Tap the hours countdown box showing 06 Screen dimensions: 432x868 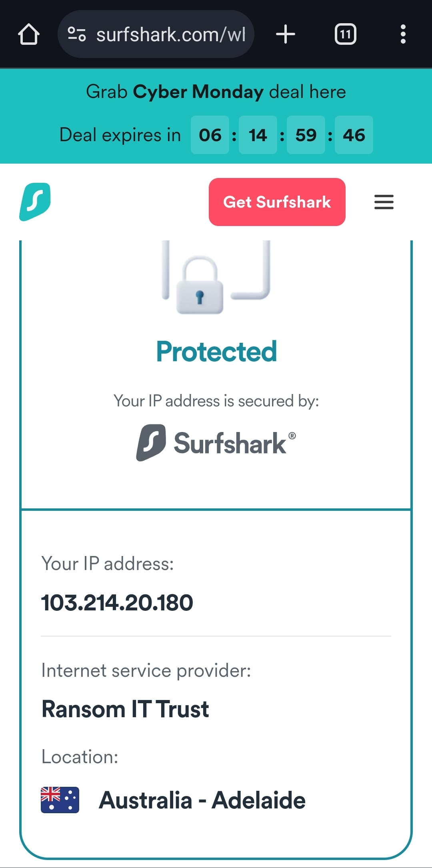click(x=210, y=135)
